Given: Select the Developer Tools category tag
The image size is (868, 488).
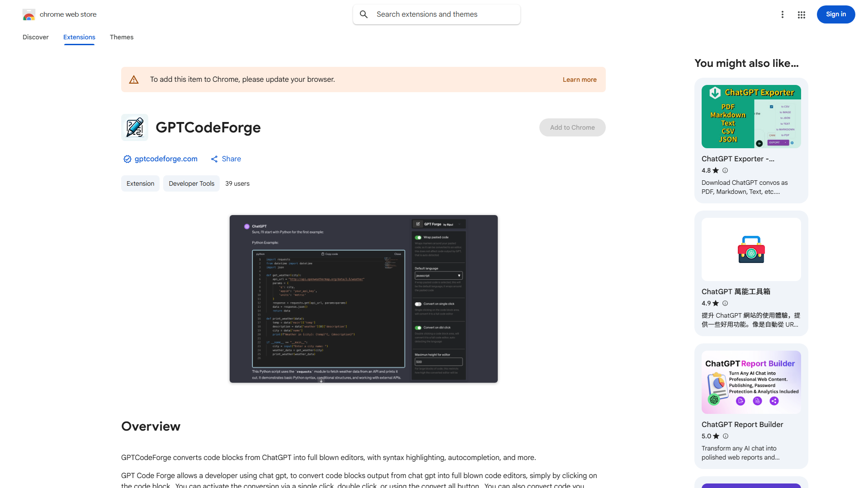Looking at the screenshot, I should [191, 183].
